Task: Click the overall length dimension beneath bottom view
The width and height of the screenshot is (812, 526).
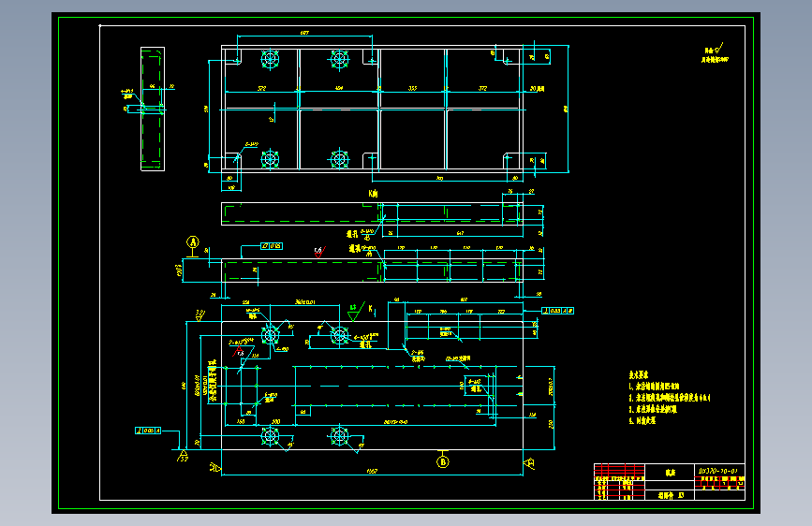Action: click(x=372, y=471)
